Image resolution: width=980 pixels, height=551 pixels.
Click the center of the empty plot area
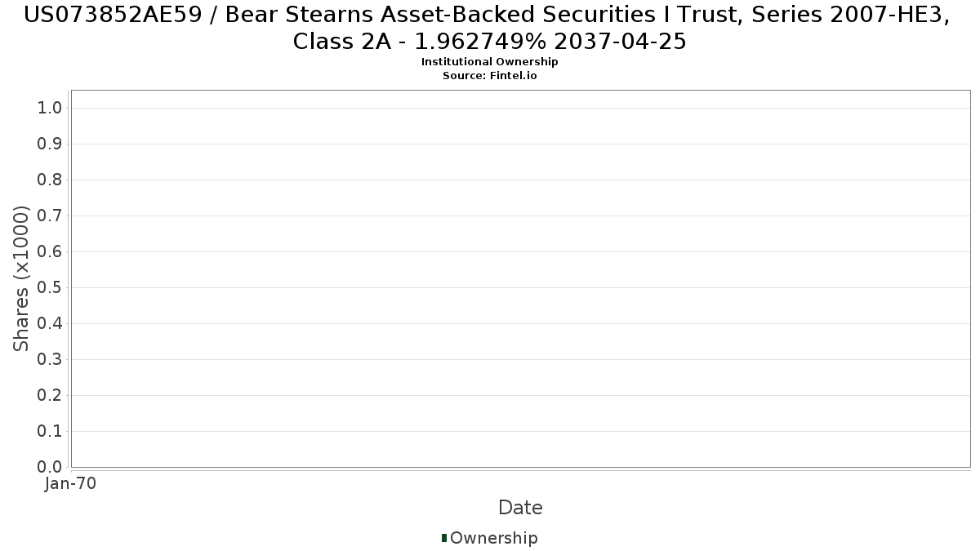coord(520,278)
